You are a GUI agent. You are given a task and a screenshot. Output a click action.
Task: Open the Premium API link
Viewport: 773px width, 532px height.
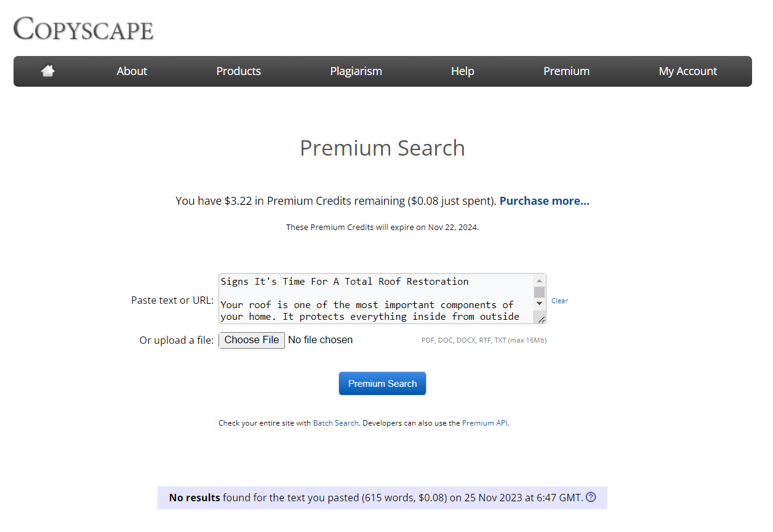(484, 423)
